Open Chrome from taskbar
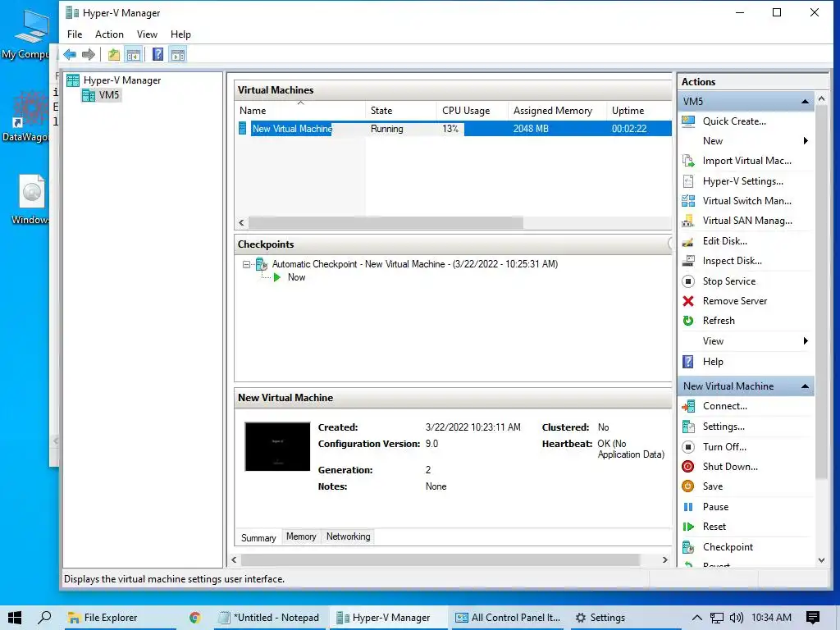The image size is (840, 630). [x=195, y=618]
